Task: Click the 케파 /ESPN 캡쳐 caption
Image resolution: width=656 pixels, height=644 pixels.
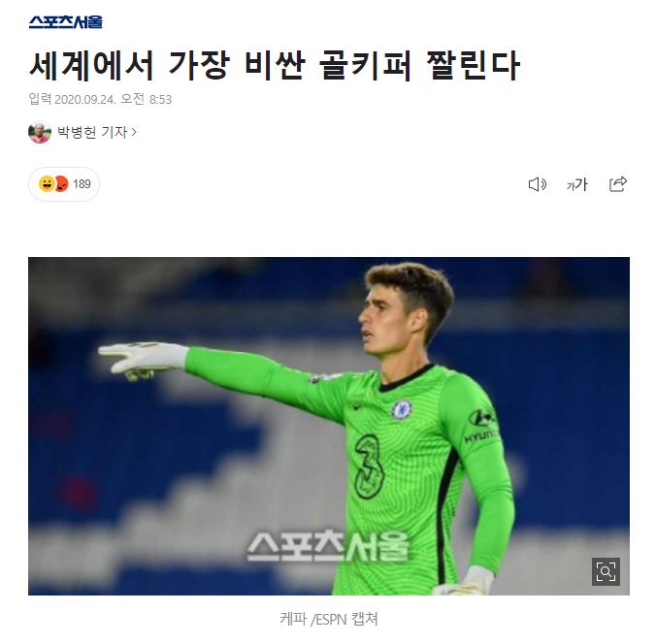Action: pyautogui.click(x=329, y=619)
